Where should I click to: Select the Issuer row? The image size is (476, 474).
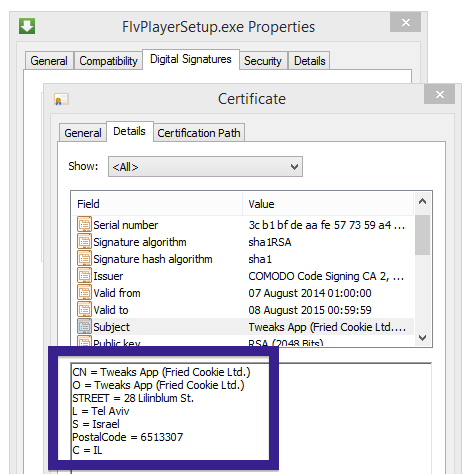tap(243, 276)
